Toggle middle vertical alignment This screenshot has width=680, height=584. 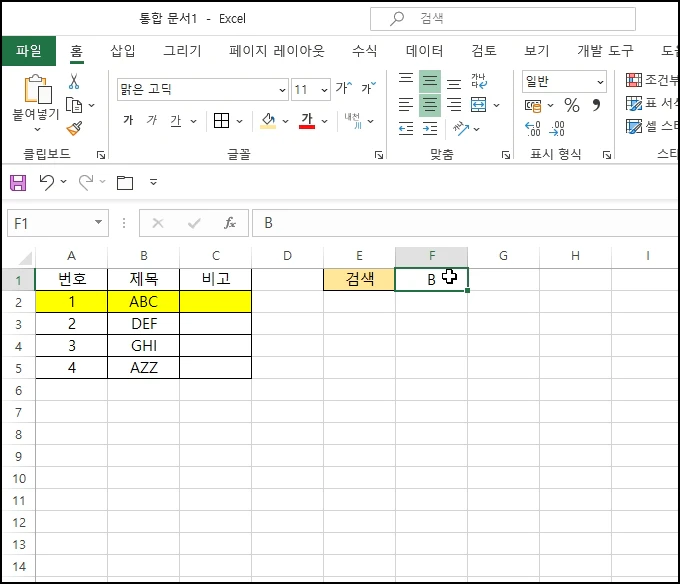430,81
